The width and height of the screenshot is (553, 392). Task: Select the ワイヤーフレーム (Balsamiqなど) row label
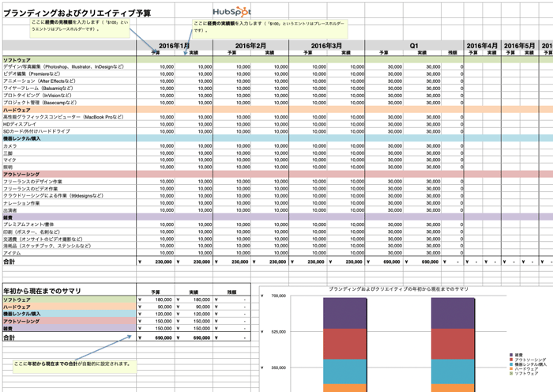coord(38,89)
